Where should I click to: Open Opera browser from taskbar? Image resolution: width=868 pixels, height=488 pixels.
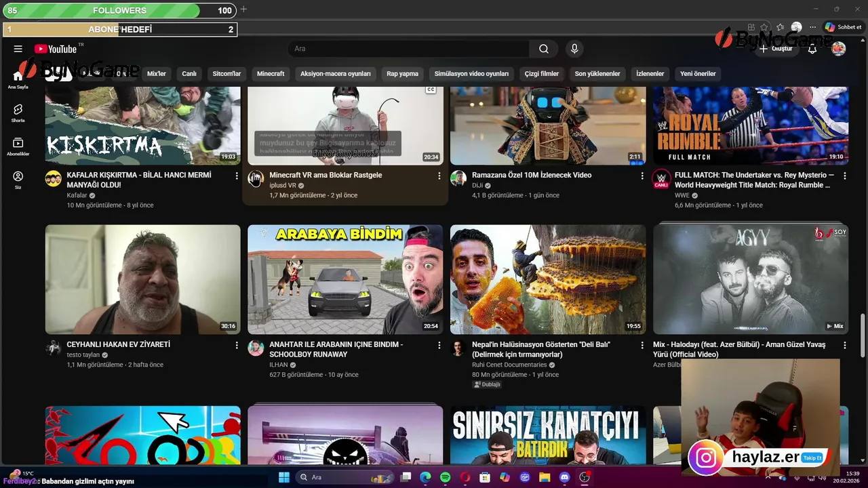[x=465, y=477]
